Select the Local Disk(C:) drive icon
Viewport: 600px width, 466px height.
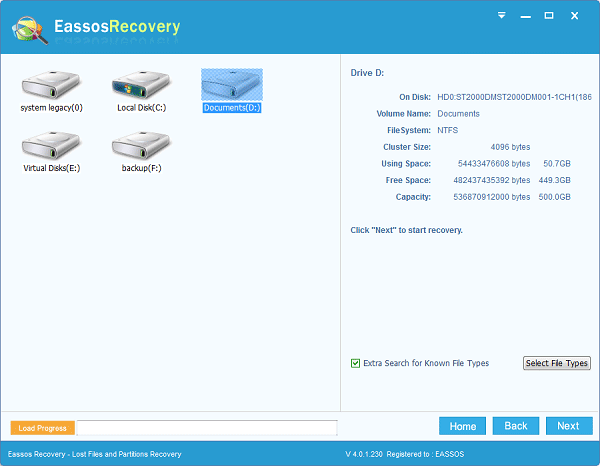coord(141,85)
